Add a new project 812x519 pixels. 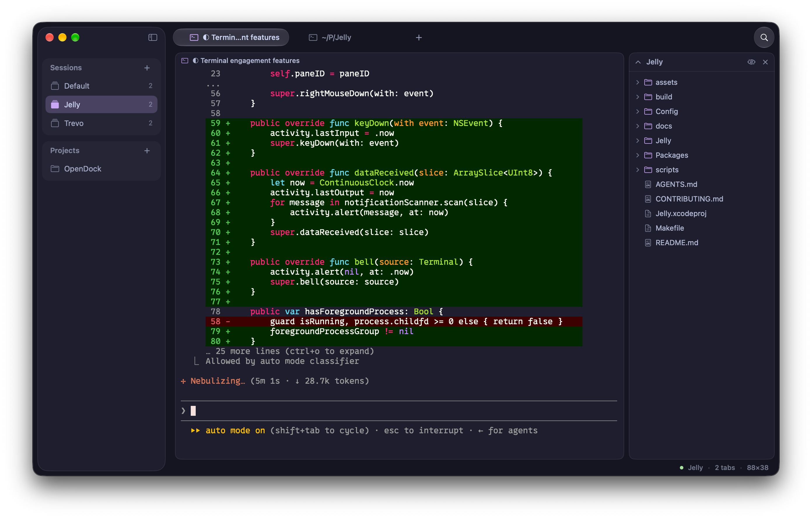click(147, 151)
